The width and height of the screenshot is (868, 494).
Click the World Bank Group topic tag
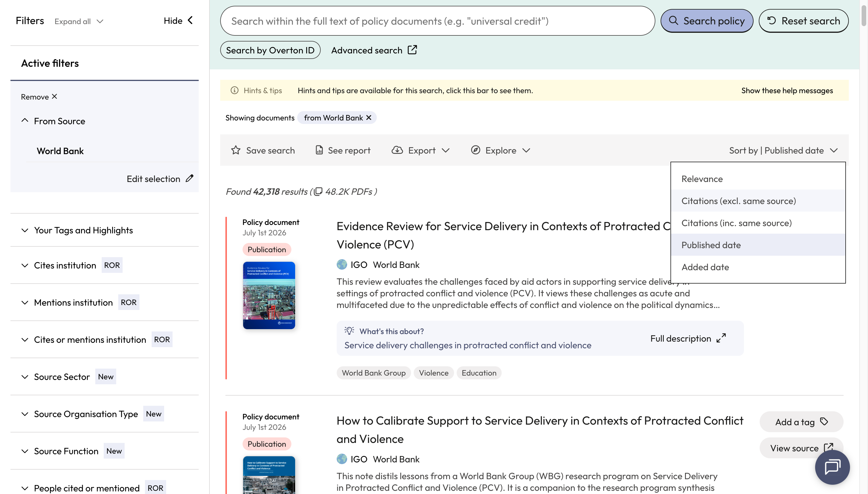(373, 373)
